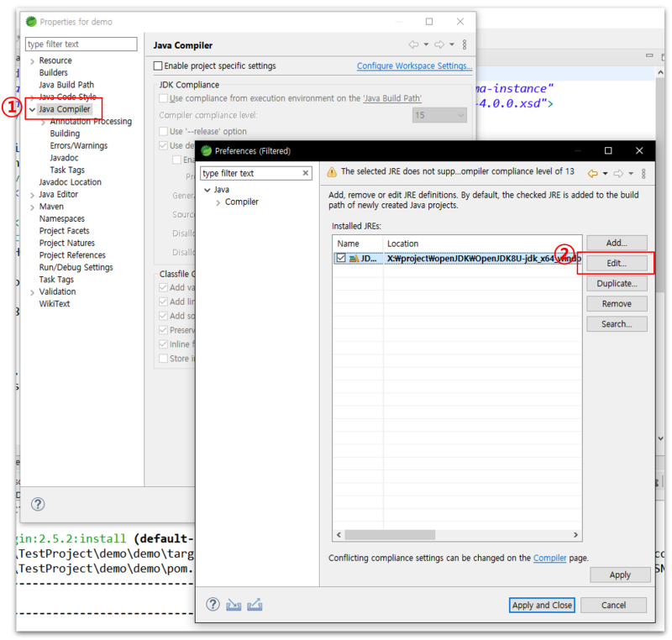Clear the Preferences filter text

pyautogui.click(x=305, y=173)
